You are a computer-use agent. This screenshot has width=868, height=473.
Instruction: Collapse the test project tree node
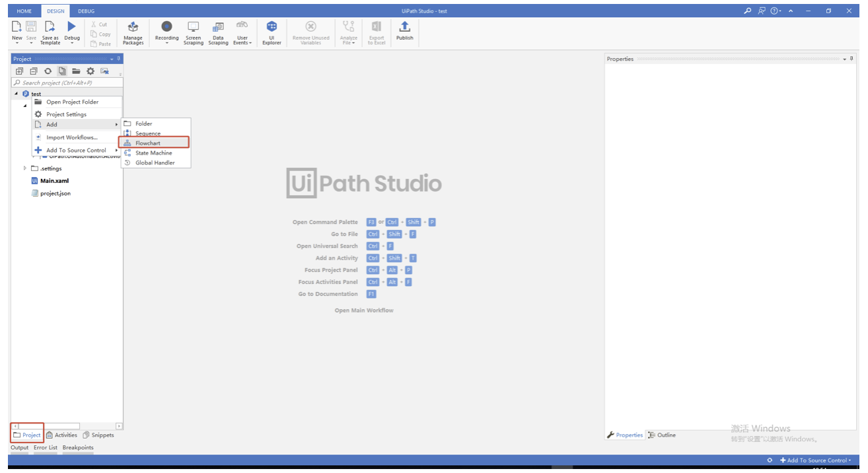pos(17,94)
